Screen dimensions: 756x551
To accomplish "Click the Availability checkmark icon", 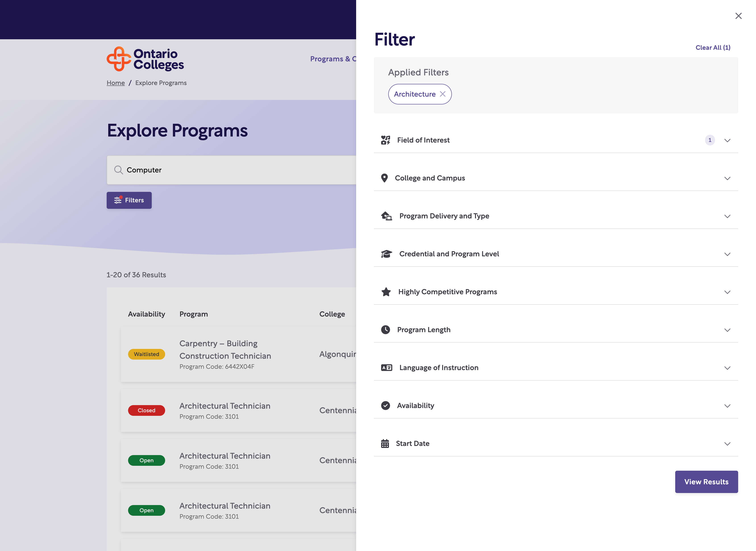I will (x=385, y=406).
